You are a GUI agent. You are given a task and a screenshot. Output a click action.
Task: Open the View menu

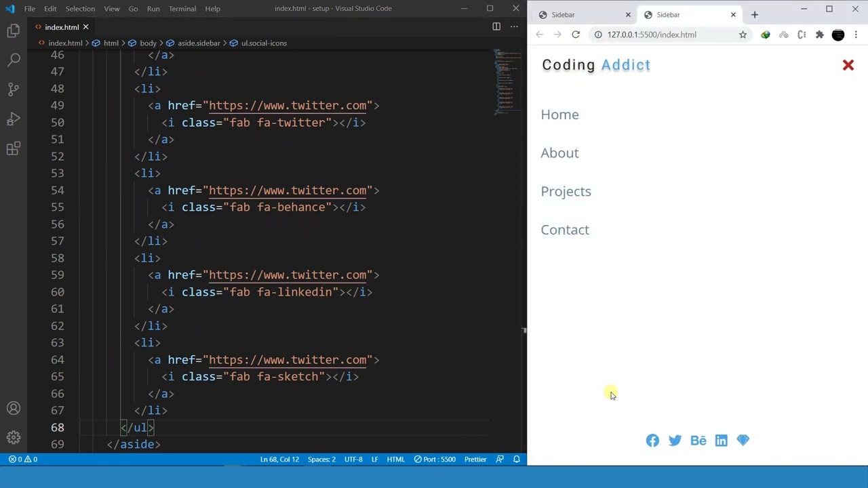[112, 9]
